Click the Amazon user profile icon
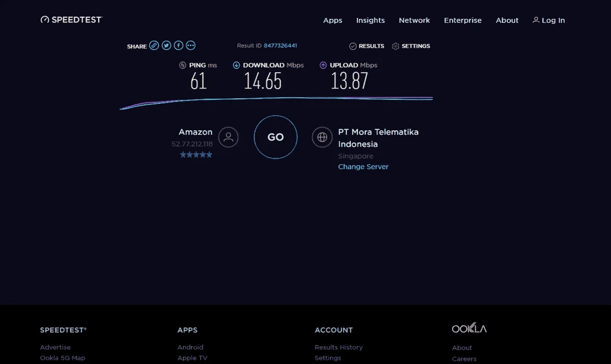Viewport: 611px width, 364px height. point(228,137)
